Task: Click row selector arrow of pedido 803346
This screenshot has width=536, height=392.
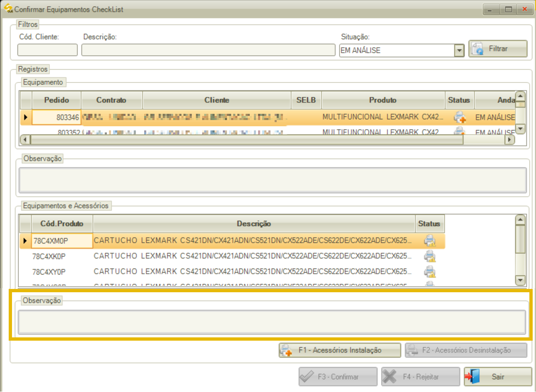Action: click(x=26, y=118)
